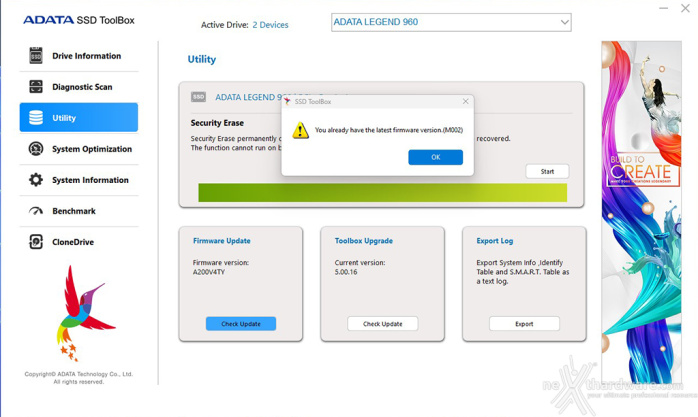Check Update for Toolbox Upgrade
The width and height of the screenshot is (698, 417).
pyautogui.click(x=382, y=324)
